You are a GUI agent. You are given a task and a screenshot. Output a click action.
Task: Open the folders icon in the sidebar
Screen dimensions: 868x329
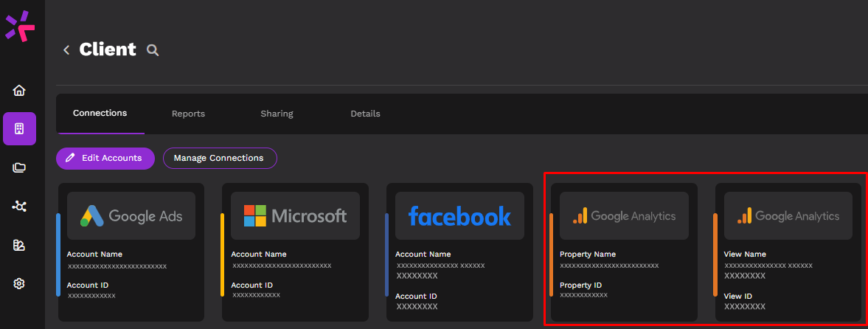[x=19, y=167]
